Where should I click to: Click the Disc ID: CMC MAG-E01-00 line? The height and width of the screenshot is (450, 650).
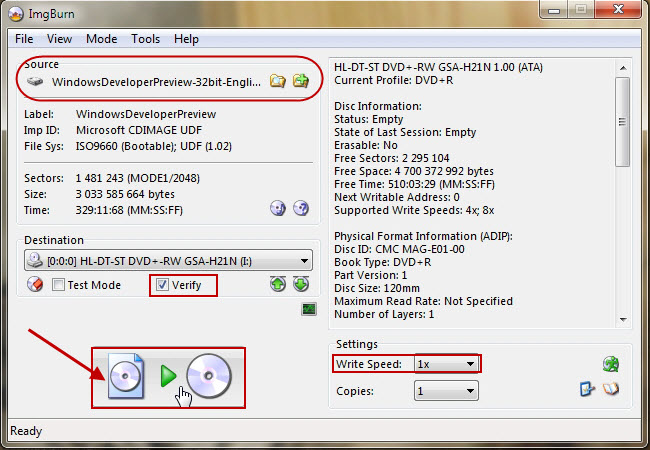coord(399,249)
